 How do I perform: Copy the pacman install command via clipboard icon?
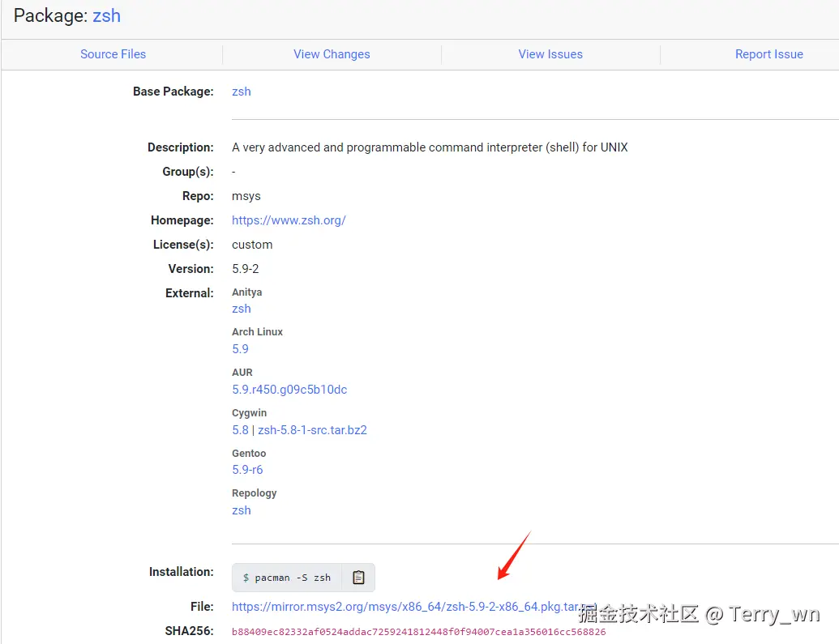[358, 578]
